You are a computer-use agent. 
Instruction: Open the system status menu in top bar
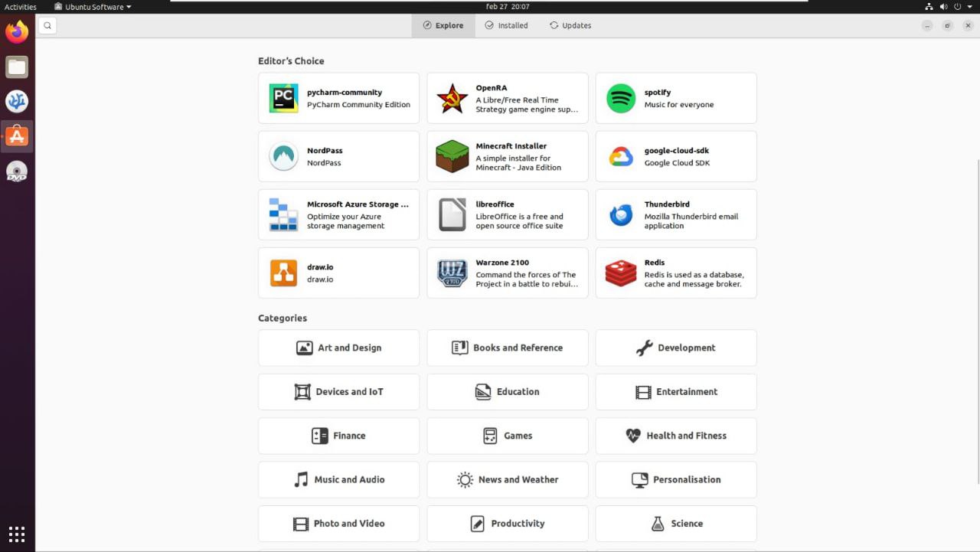tap(948, 7)
